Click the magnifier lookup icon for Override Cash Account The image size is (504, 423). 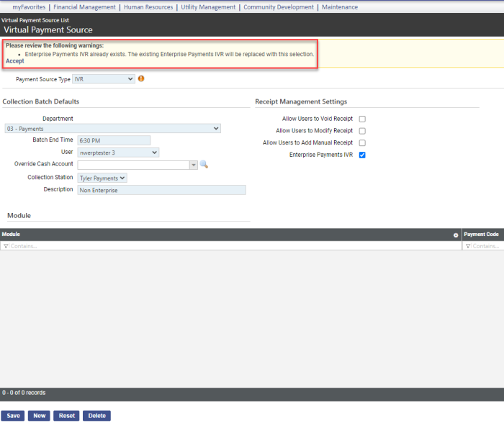point(204,165)
